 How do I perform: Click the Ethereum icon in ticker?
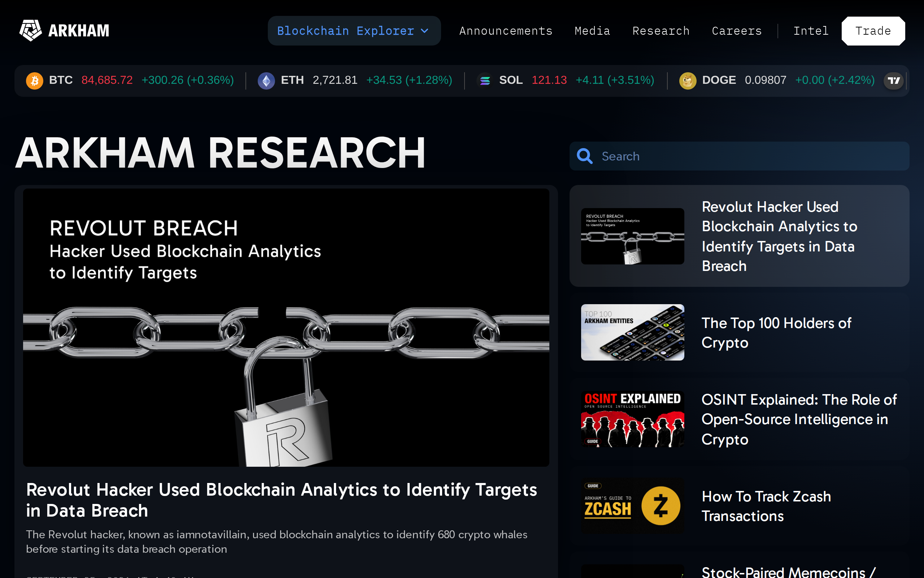pos(266,80)
